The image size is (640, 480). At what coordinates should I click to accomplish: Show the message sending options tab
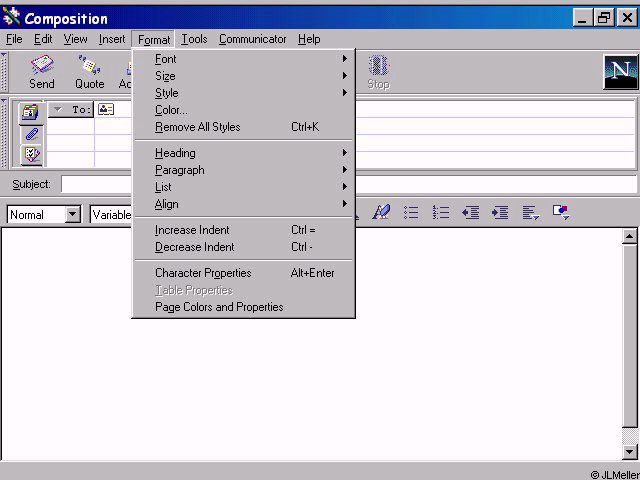coord(31,155)
